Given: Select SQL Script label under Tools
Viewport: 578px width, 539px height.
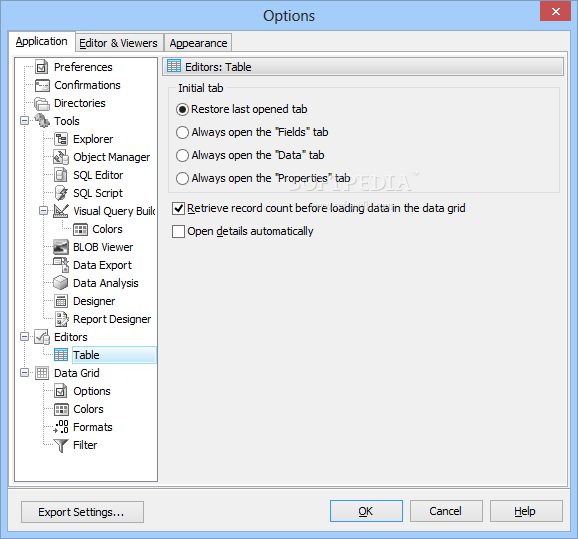Looking at the screenshot, I should [x=98, y=193].
